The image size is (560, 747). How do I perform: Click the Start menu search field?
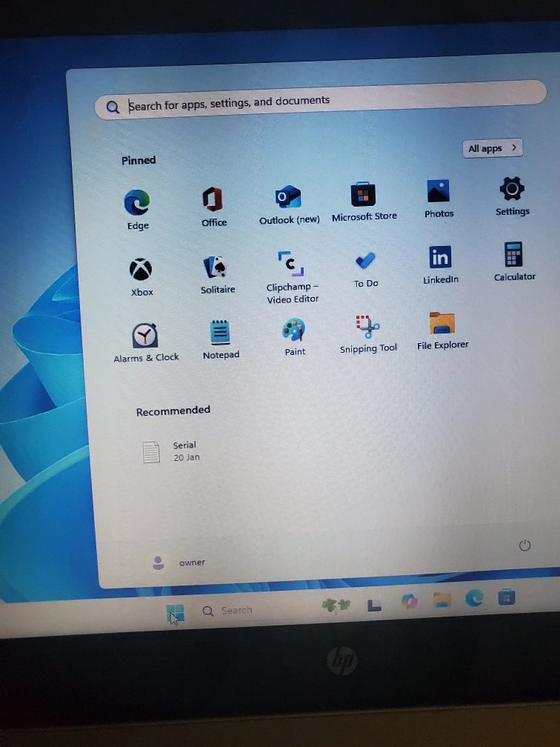[321, 101]
